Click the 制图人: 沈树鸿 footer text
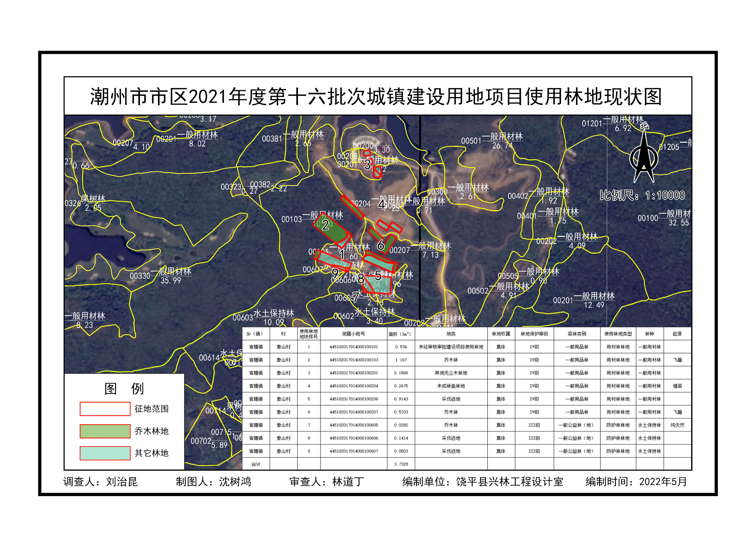The image size is (756, 534). [213, 482]
